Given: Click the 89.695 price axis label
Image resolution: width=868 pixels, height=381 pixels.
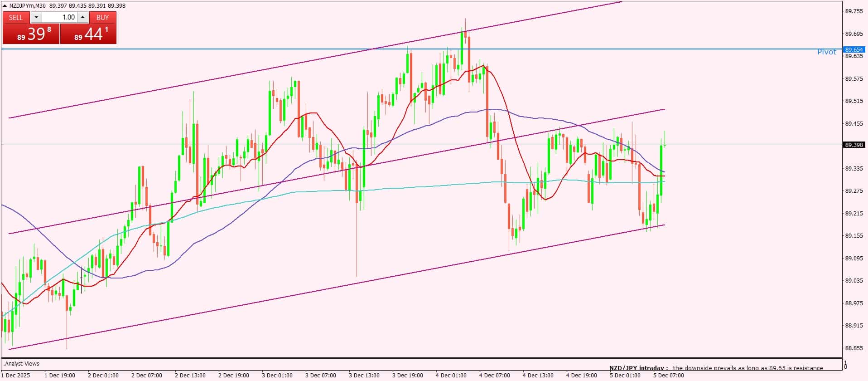Looking at the screenshot, I should 854,34.
